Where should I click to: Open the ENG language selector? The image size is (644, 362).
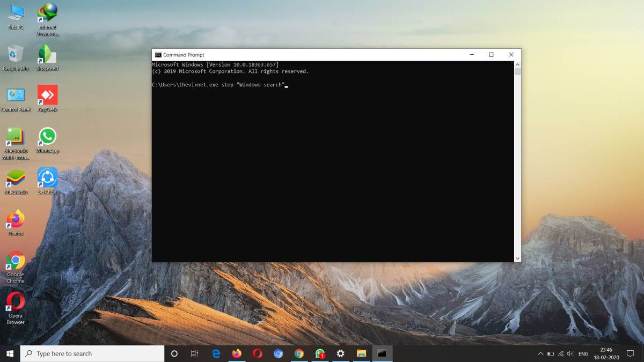coord(583,354)
